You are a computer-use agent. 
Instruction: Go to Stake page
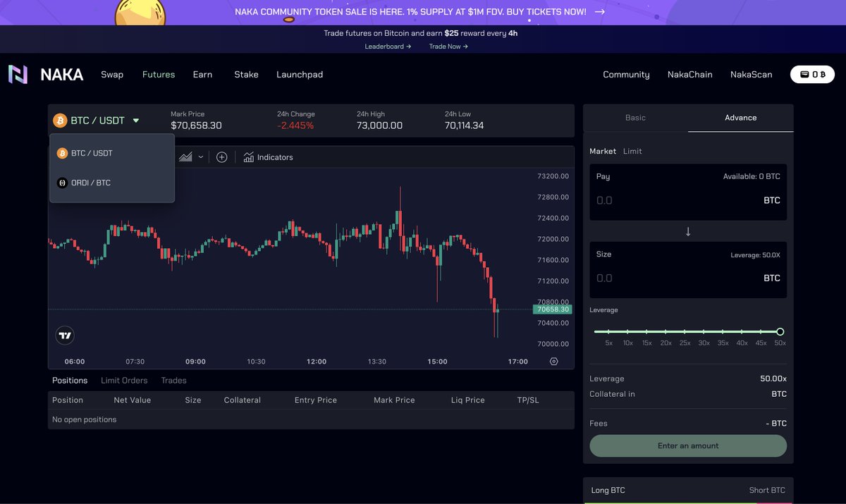coord(246,74)
